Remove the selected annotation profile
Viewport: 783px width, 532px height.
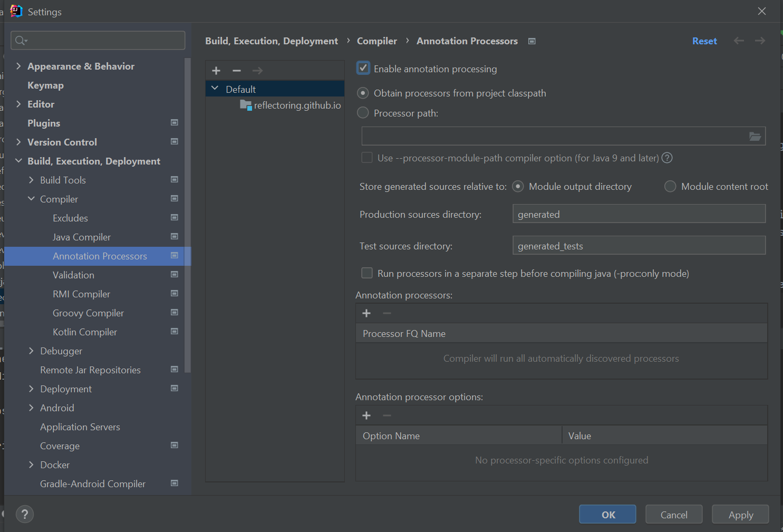237,71
